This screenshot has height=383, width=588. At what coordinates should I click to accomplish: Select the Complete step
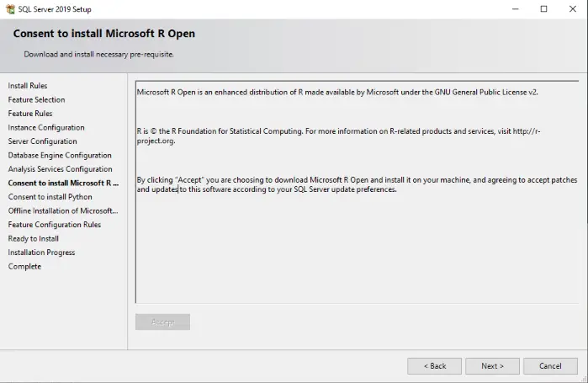(x=24, y=266)
